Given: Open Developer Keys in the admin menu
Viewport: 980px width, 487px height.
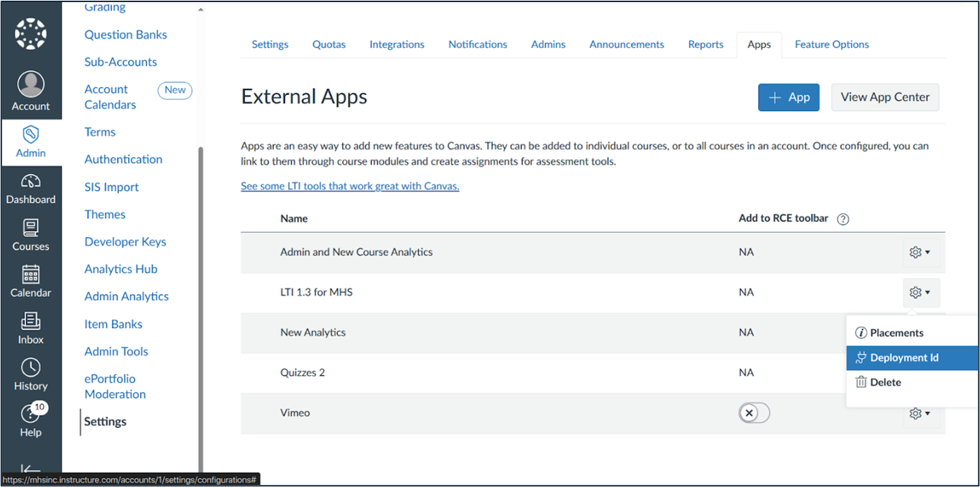Looking at the screenshot, I should click(125, 241).
